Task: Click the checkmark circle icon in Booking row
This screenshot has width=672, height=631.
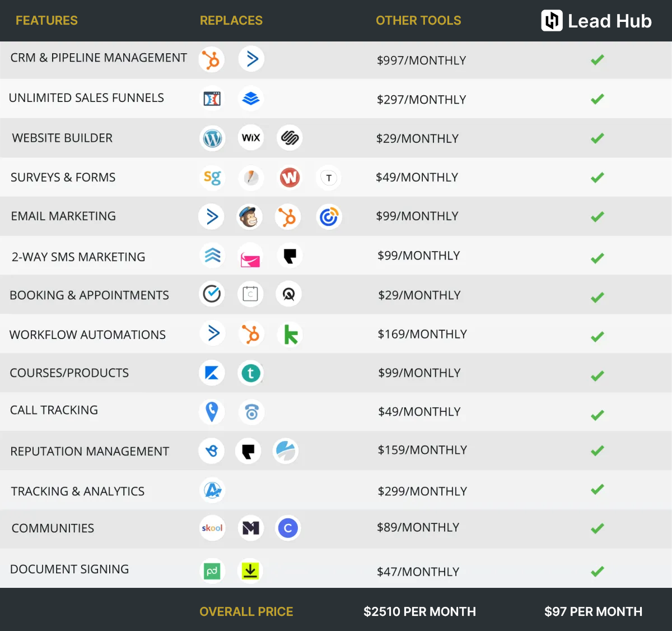Action: [x=212, y=294]
